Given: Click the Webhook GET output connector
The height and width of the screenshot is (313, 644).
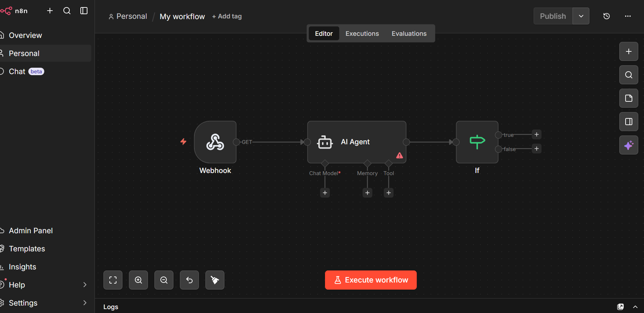Looking at the screenshot, I should pyautogui.click(x=236, y=142).
